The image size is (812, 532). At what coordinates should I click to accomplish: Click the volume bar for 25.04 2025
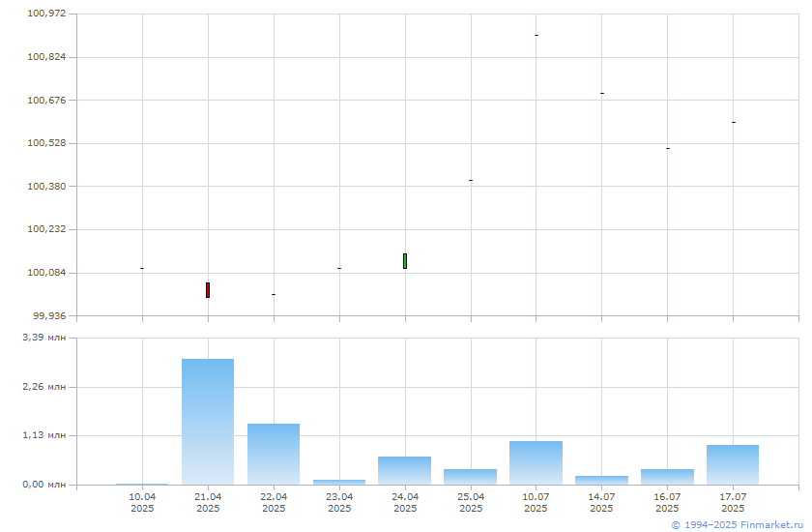(x=470, y=477)
